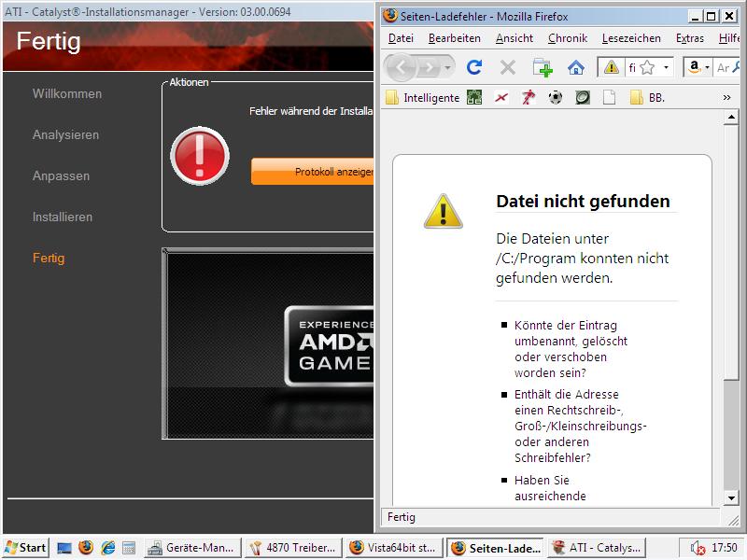The width and height of the screenshot is (747, 560).
Task: Open the Lesezeichen menu
Action: [x=631, y=38]
